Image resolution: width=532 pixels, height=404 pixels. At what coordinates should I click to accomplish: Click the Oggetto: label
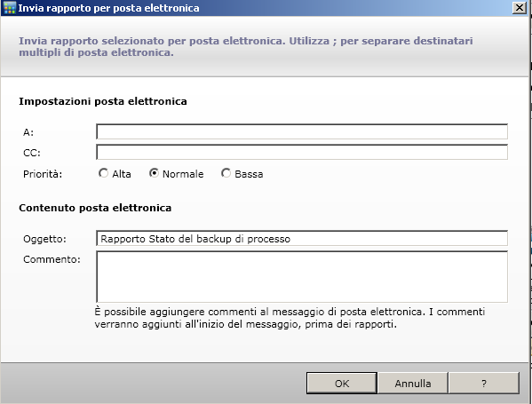click(44, 239)
